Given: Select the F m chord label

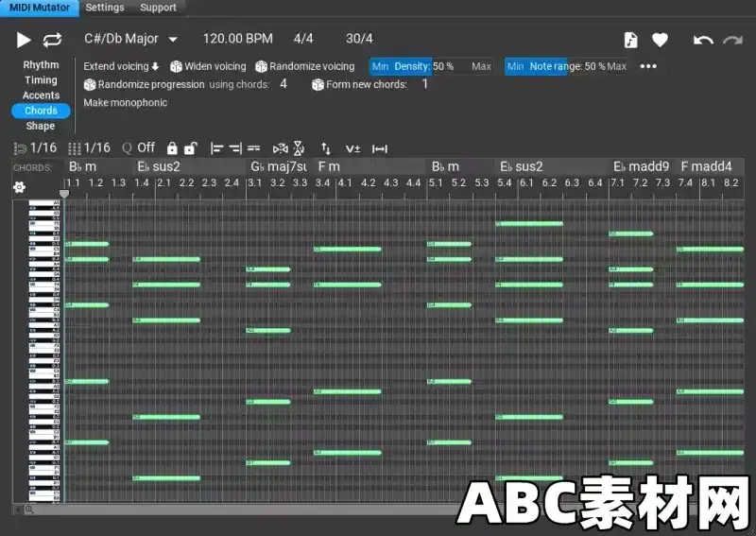Looking at the screenshot, I should 329,166.
